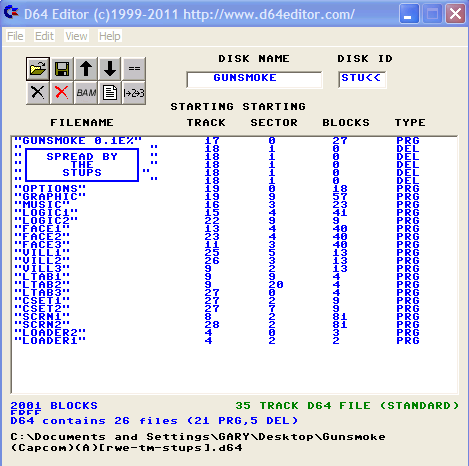This screenshot has width=469, height=466.
Task: Open a D64 file with the folder icon
Action: click(x=38, y=69)
